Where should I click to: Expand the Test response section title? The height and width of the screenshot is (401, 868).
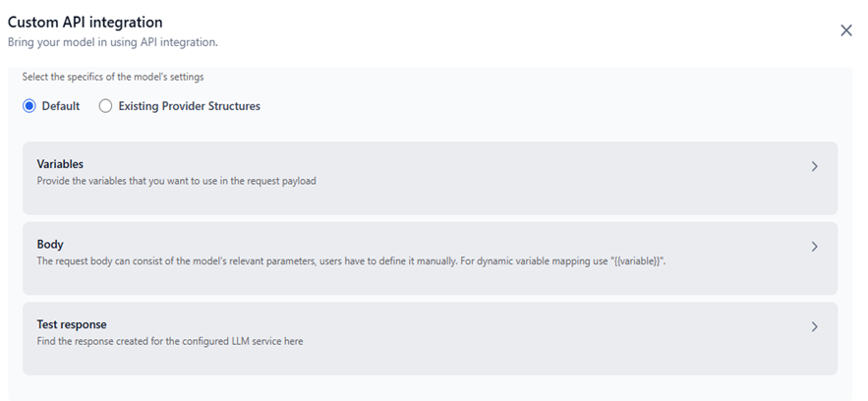[x=72, y=324]
